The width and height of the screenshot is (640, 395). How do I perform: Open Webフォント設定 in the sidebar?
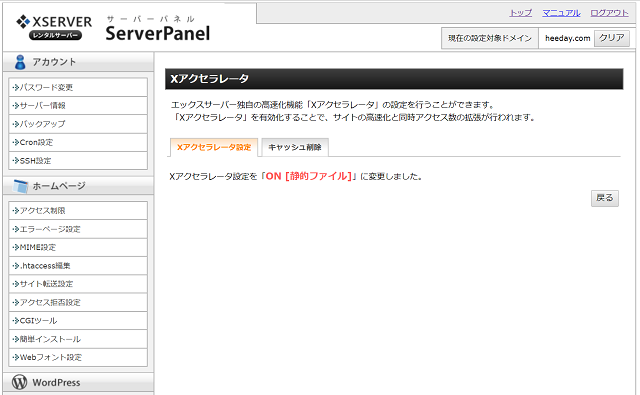78,357
